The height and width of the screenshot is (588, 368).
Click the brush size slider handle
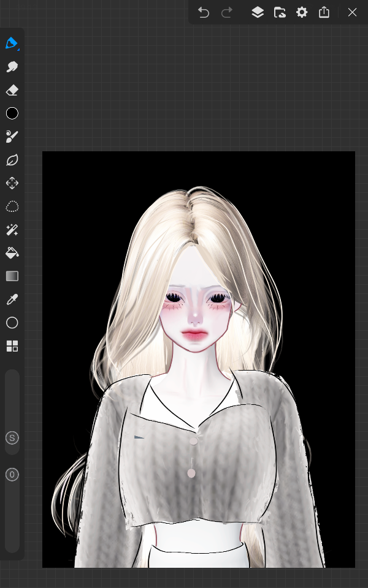[12, 437]
